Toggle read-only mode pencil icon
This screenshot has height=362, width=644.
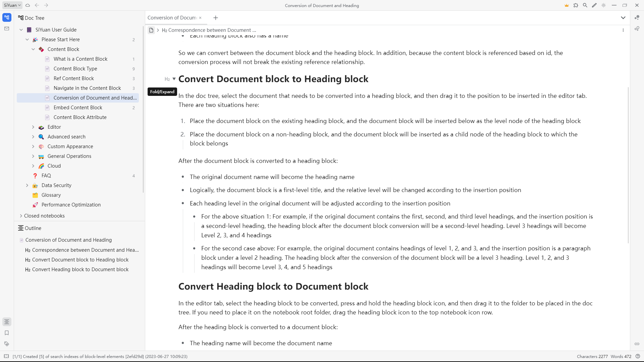tap(594, 5)
